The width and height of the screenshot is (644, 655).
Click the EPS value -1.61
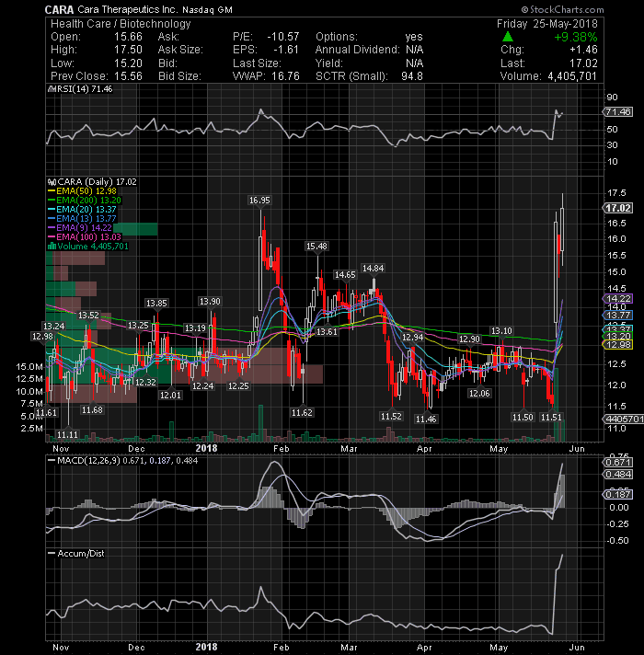coord(286,50)
